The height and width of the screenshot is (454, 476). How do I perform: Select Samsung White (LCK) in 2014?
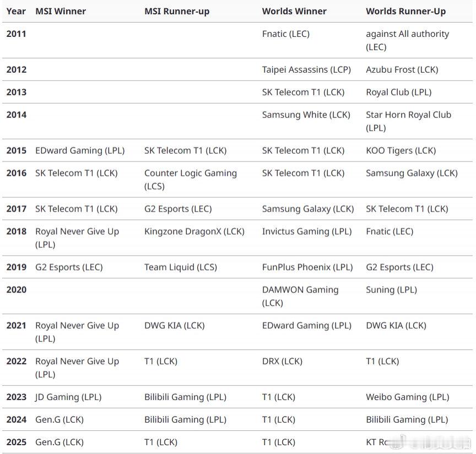[x=306, y=115]
